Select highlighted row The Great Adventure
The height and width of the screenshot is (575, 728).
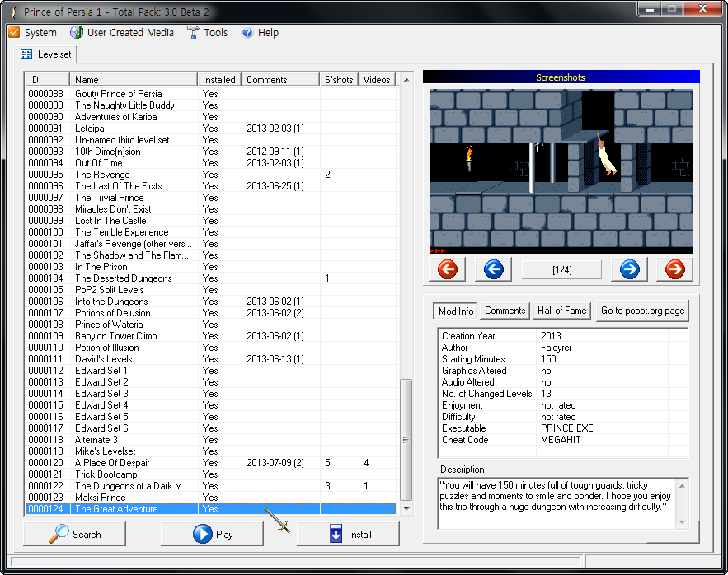210,509
